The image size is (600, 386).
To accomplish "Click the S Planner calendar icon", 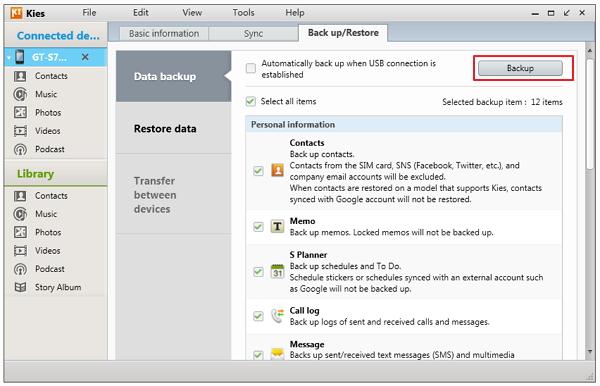I will coord(277,272).
